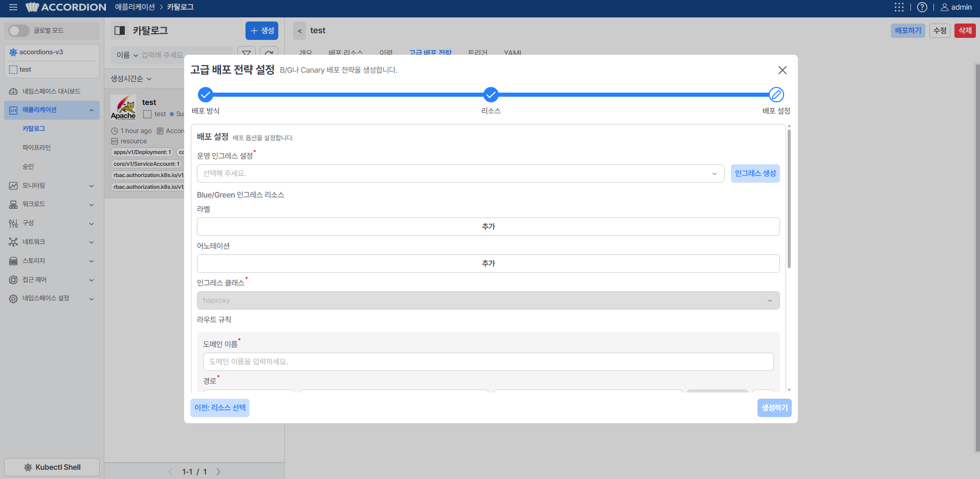This screenshot has height=479, width=980.
Task: Open 카탈로그 in the sidebar
Action: tap(34, 129)
